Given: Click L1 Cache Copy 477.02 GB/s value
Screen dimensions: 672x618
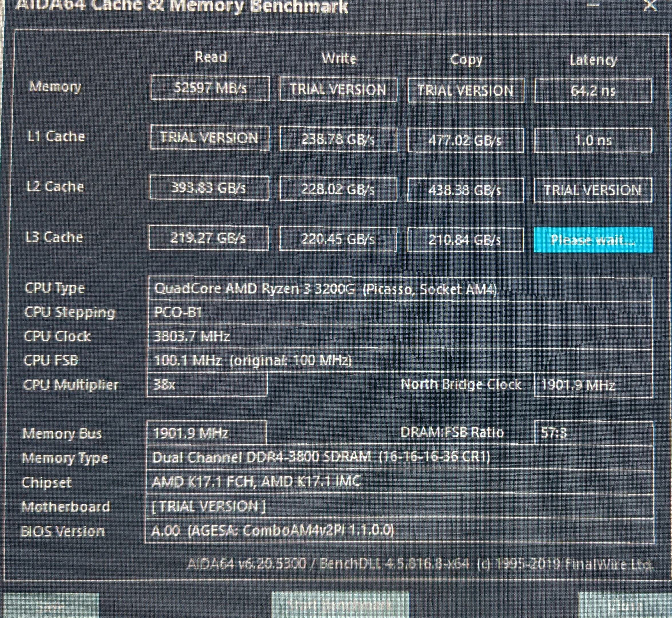Looking at the screenshot, I should [466, 140].
